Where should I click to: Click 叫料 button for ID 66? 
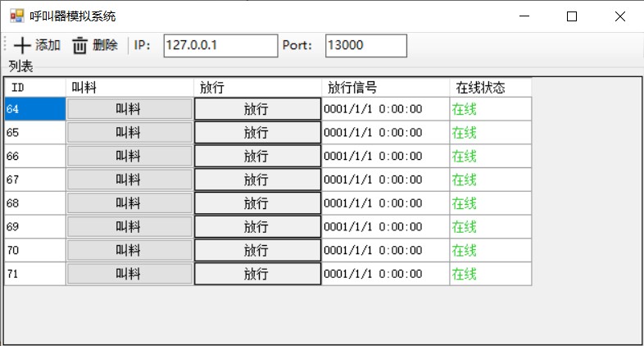129,156
